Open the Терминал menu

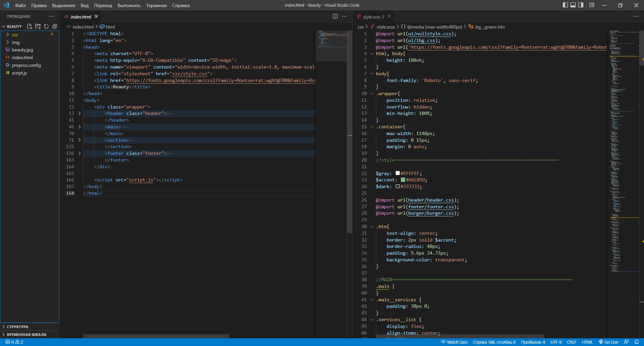point(156,5)
